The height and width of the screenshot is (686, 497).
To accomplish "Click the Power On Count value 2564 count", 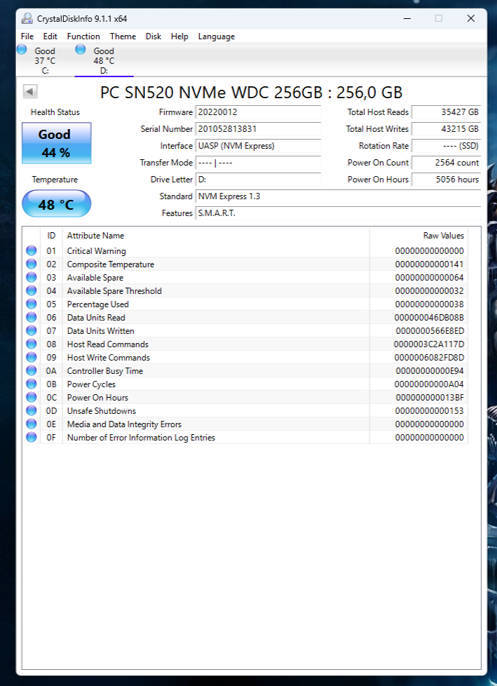I will coord(446,163).
